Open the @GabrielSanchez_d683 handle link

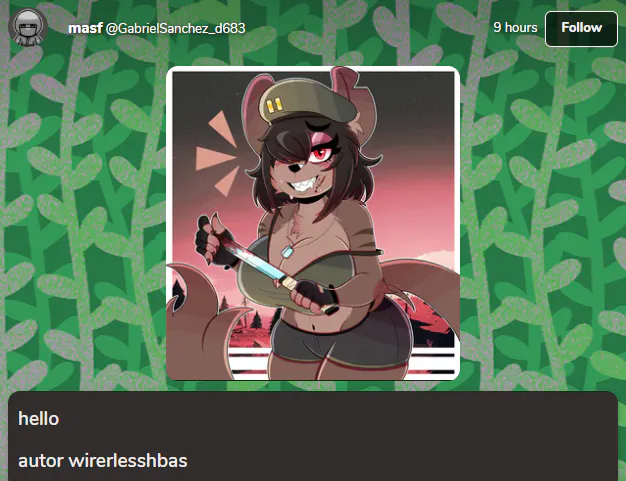click(x=175, y=28)
